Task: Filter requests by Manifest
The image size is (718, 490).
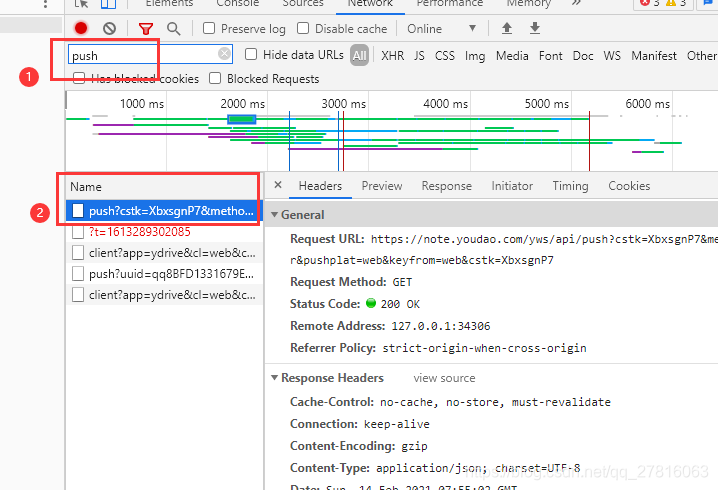Action: (654, 56)
